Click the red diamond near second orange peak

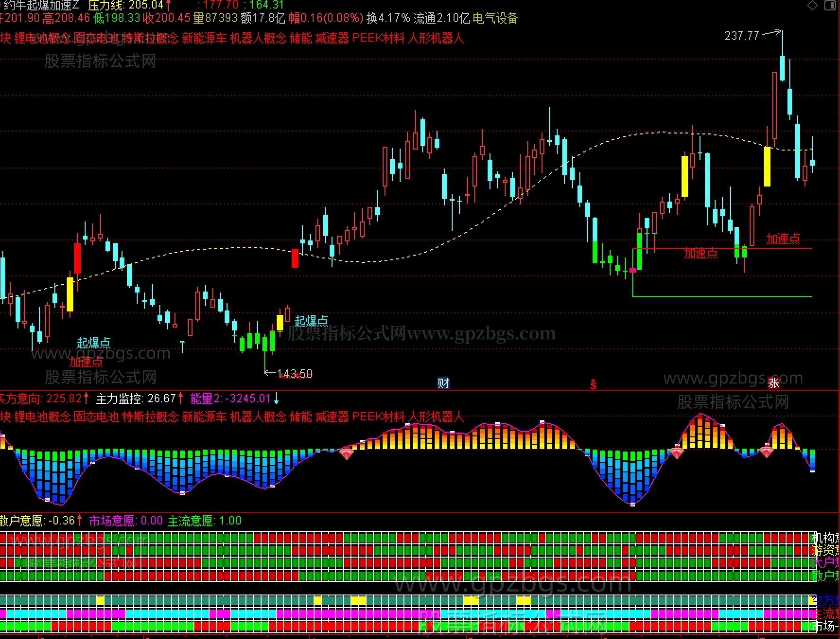pyautogui.click(x=677, y=453)
